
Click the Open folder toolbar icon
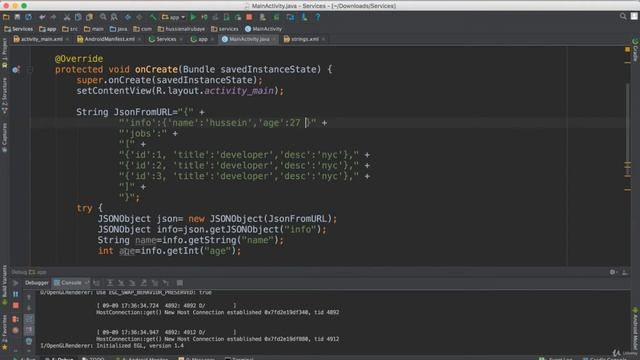point(6,17)
